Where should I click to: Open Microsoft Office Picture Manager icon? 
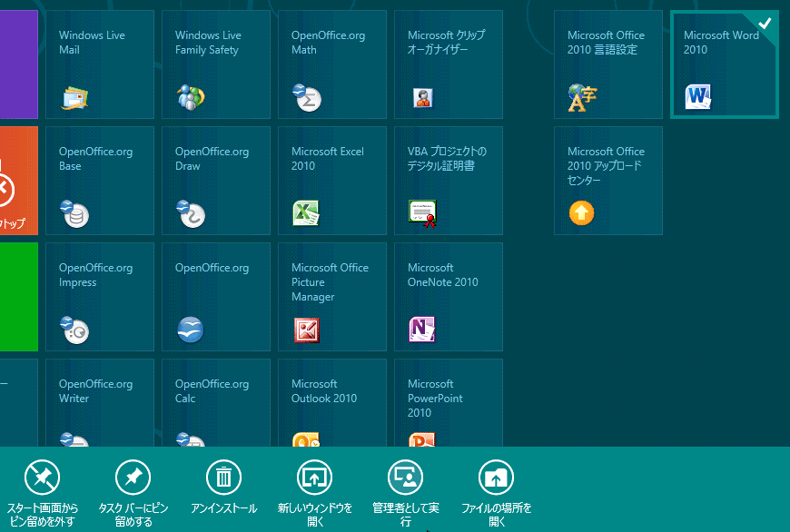pos(307,330)
